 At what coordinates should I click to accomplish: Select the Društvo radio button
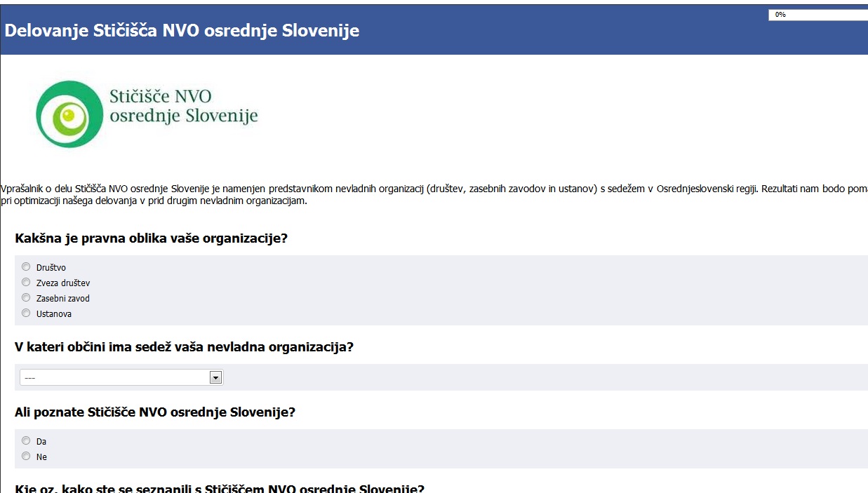26,266
